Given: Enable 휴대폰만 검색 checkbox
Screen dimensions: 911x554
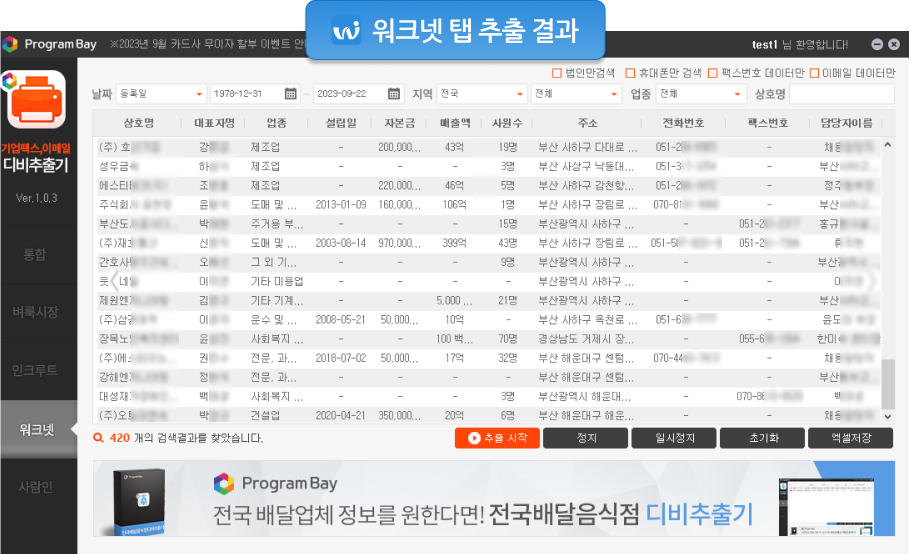Looking at the screenshot, I should [x=630, y=73].
